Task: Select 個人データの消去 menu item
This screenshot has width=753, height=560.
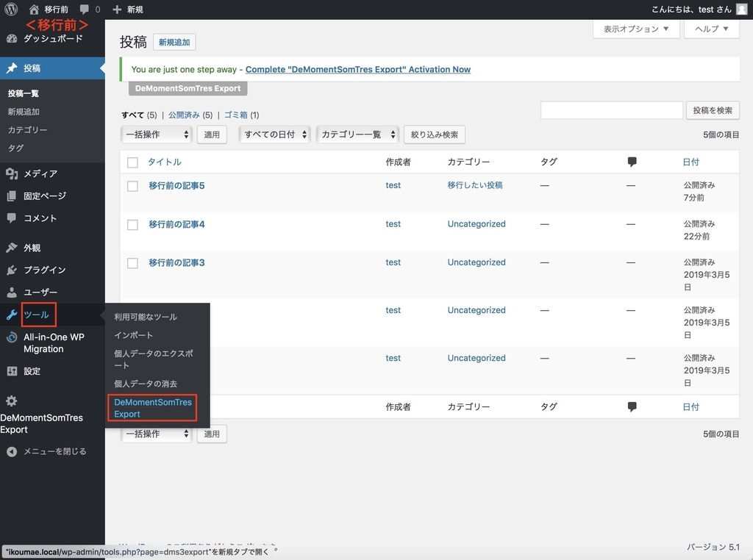Action: [x=146, y=384]
